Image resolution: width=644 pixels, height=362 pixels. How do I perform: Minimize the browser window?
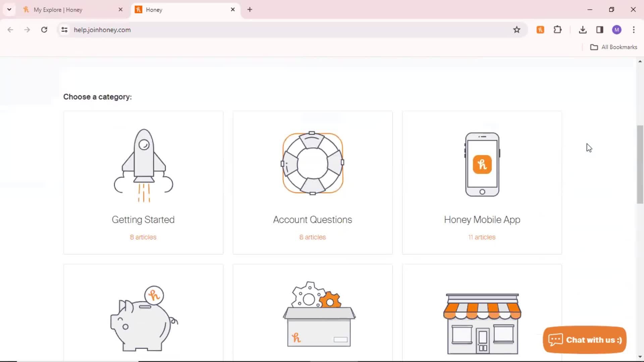pos(590,10)
